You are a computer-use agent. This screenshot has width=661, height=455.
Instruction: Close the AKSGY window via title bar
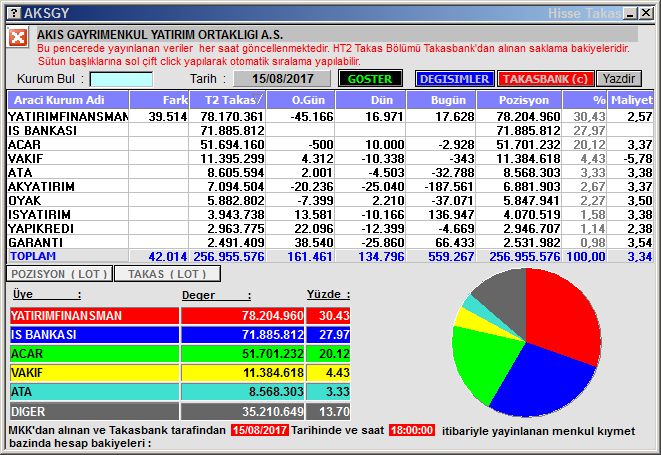coord(646,13)
